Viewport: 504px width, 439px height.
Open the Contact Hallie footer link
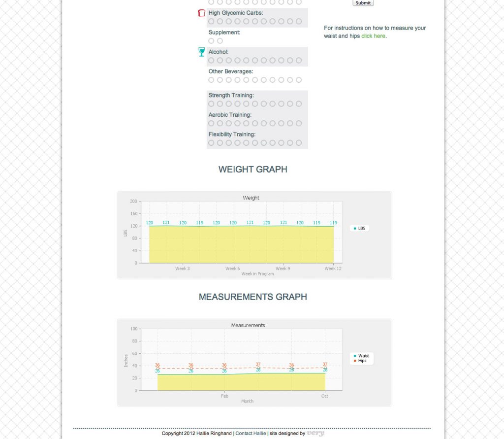(251, 434)
